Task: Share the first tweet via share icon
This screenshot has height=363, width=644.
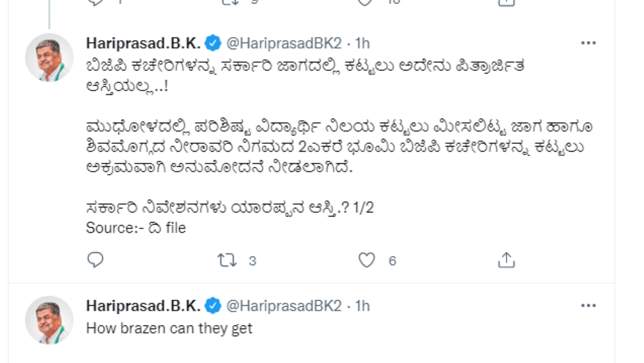Action: (x=506, y=260)
